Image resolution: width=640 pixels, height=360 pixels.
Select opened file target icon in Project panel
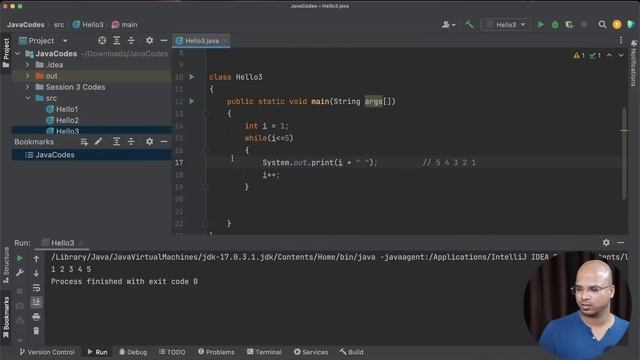[102, 40]
